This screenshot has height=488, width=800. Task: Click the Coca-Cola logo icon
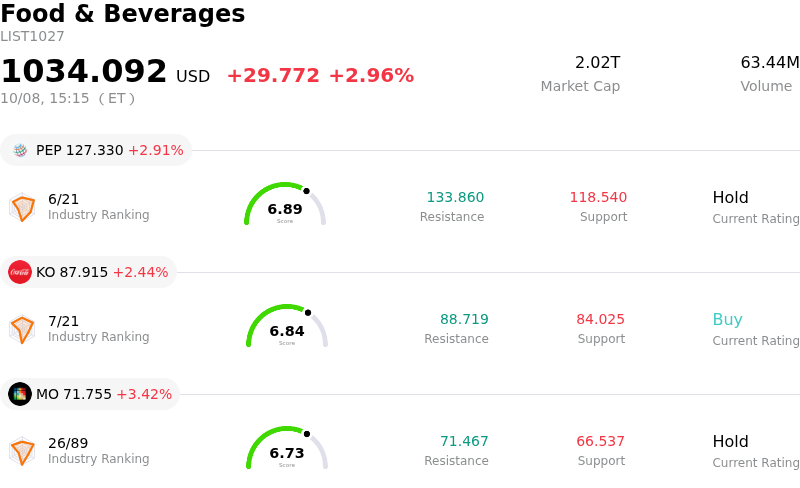coord(20,272)
